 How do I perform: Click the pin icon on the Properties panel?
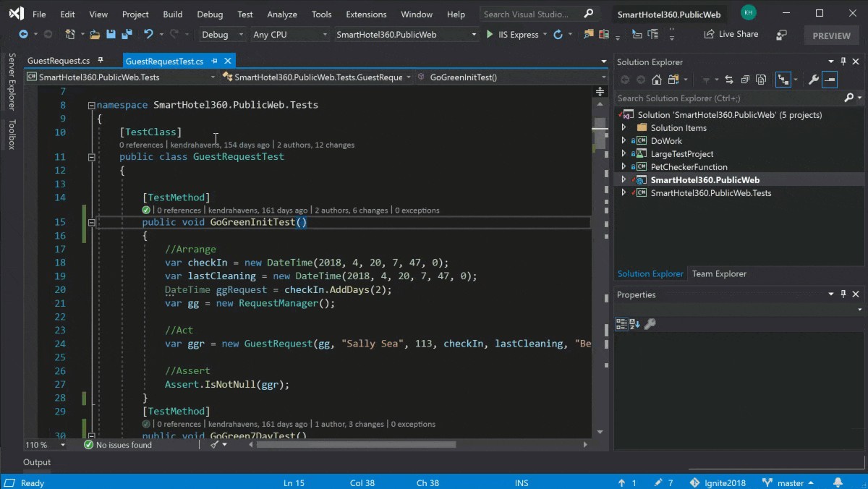tap(842, 294)
